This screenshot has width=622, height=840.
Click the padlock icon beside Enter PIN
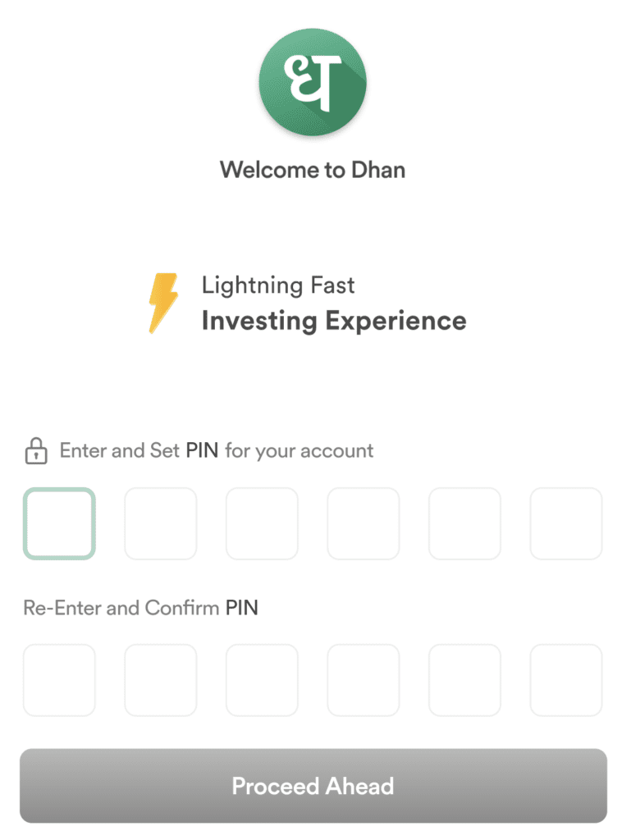pos(35,450)
